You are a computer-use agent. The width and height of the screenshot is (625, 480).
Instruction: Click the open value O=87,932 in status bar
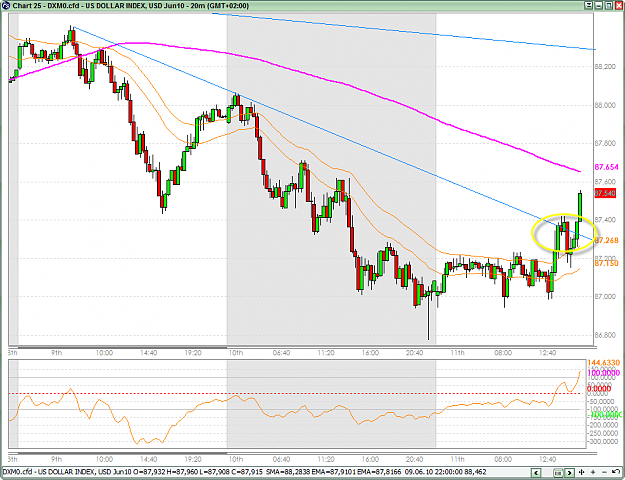[149, 472]
